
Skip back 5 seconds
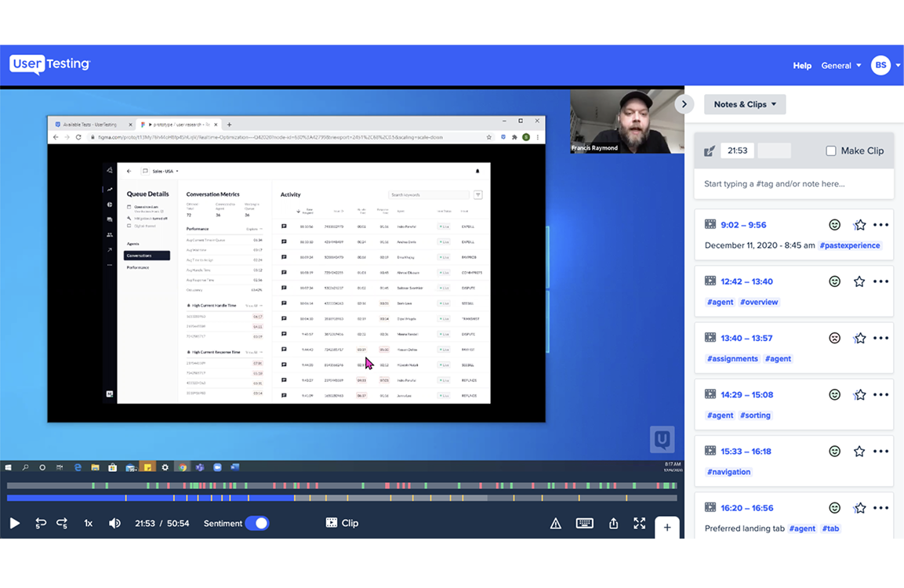(x=41, y=523)
